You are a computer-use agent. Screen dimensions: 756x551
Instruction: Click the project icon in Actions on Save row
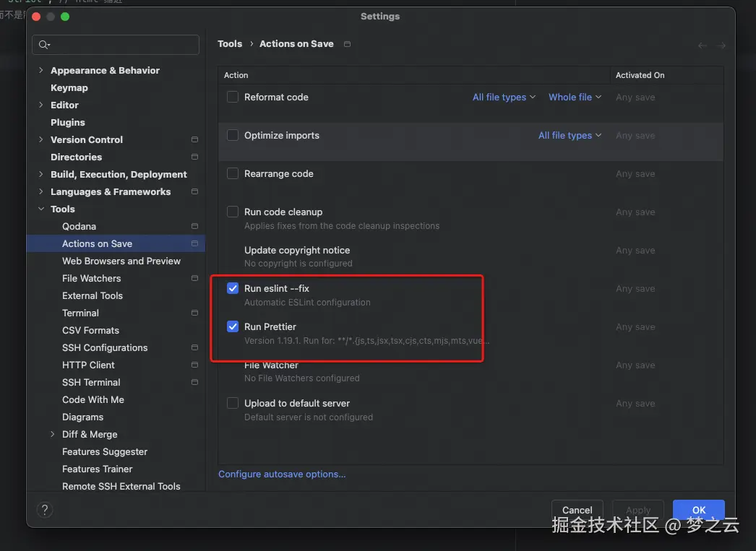[195, 243]
